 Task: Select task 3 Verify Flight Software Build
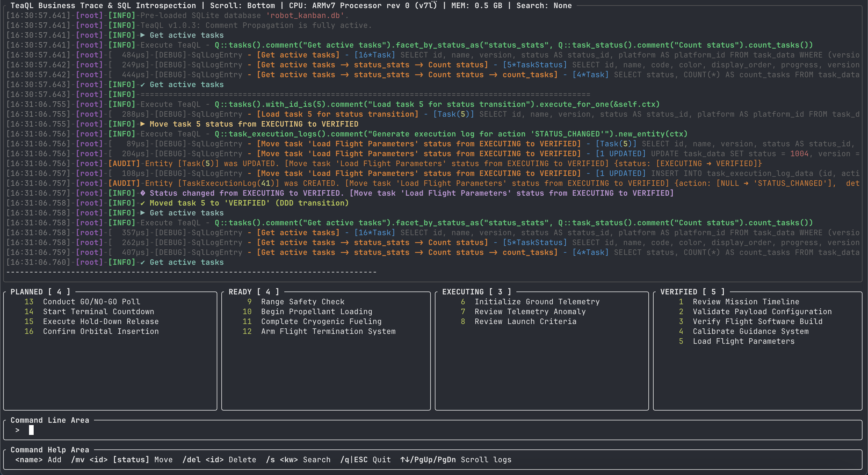click(751, 321)
